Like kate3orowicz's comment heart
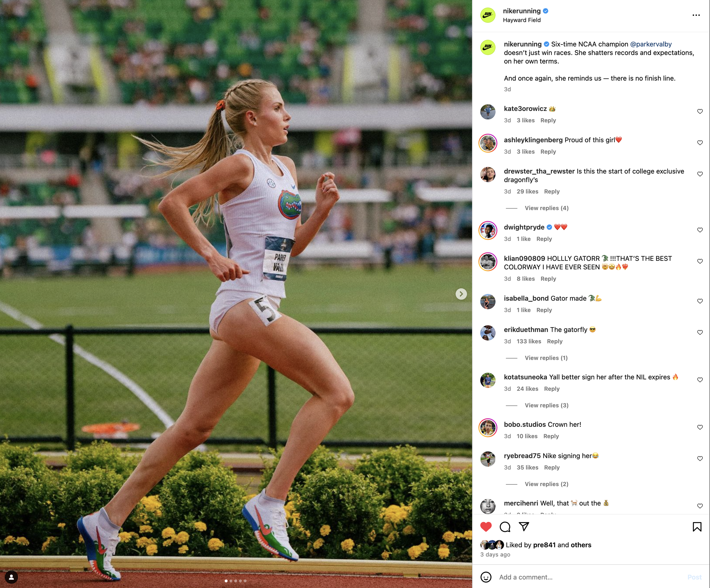The width and height of the screenshot is (710, 588). pyautogui.click(x=700, y=111)
